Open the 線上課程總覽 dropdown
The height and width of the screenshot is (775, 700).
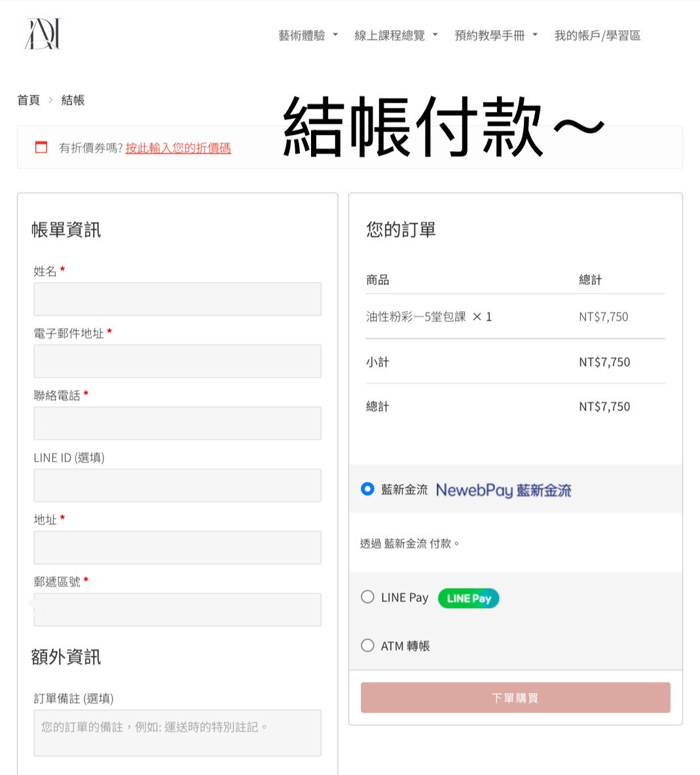pyautogui.click(x=396, y=35)
